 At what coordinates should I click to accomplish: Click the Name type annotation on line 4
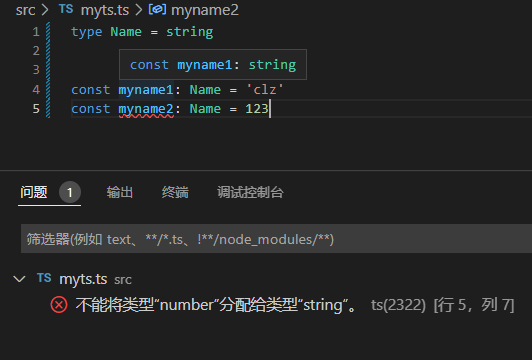pos(205,90)
